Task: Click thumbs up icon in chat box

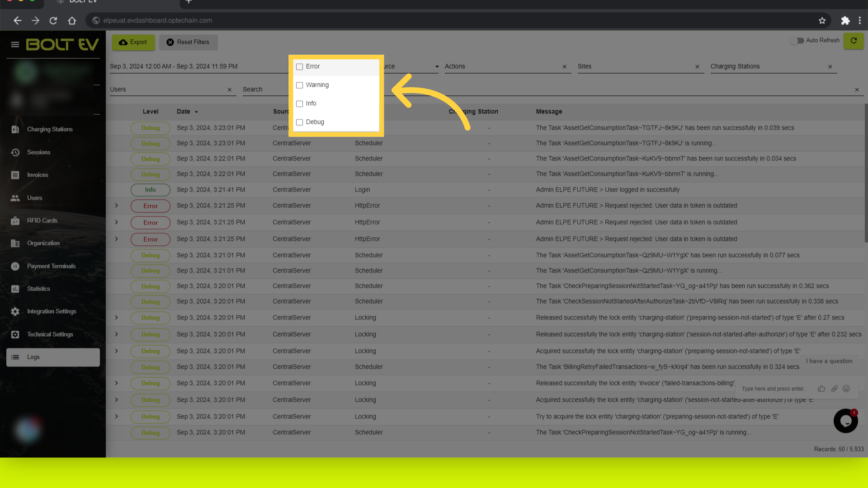Action: click(x=821, y=389)
